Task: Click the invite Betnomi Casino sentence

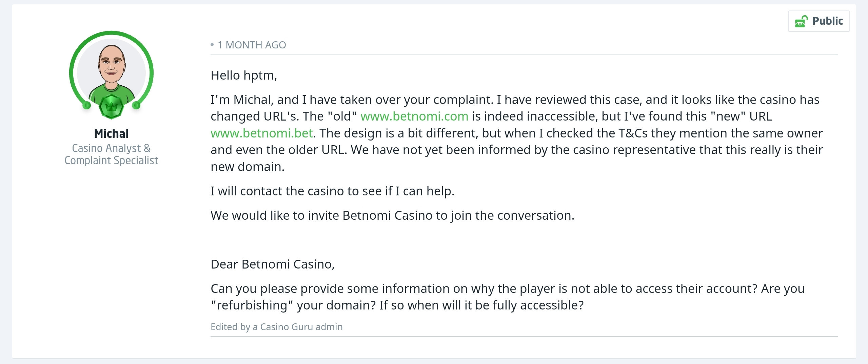Action: (393, 216)
